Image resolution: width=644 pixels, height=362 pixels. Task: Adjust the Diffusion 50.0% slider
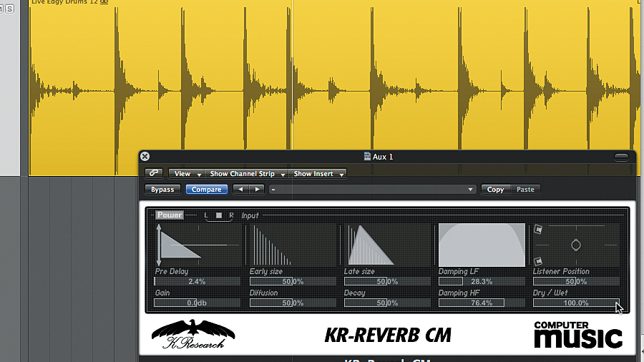[x=293, y=303]
